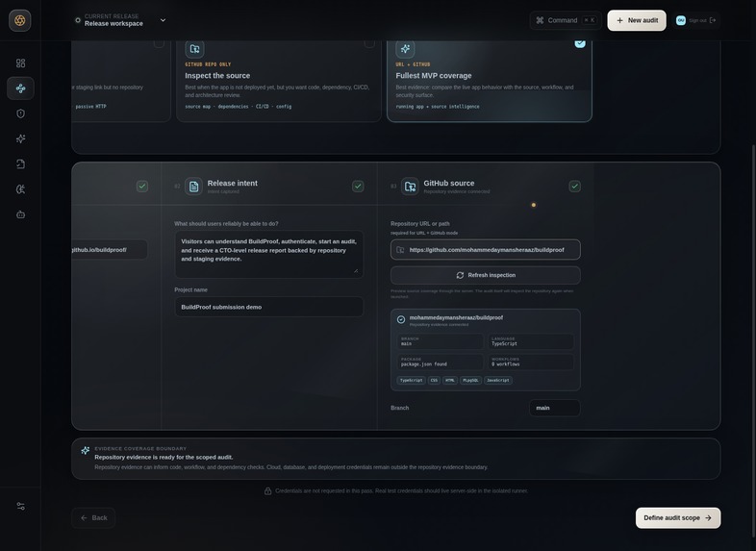This screenshot has width=756, height=551.
Task: Open the Current Release workspace selector
Action: click(x=120, y=20)
